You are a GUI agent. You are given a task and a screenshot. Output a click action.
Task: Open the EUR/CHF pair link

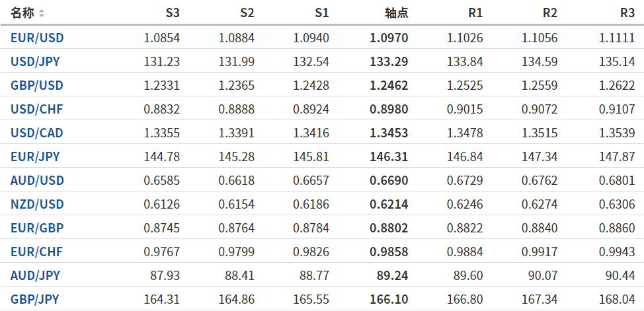[x=37, y=252]
